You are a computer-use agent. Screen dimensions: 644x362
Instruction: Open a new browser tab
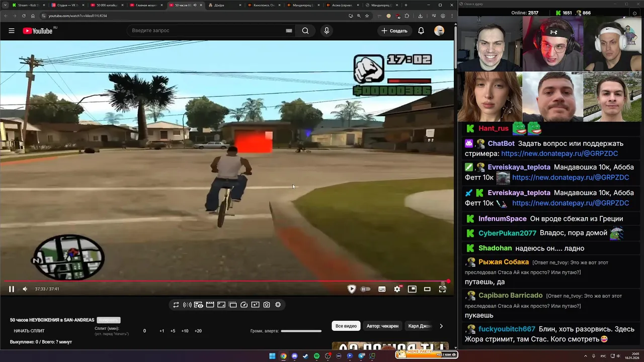point(406,5)
